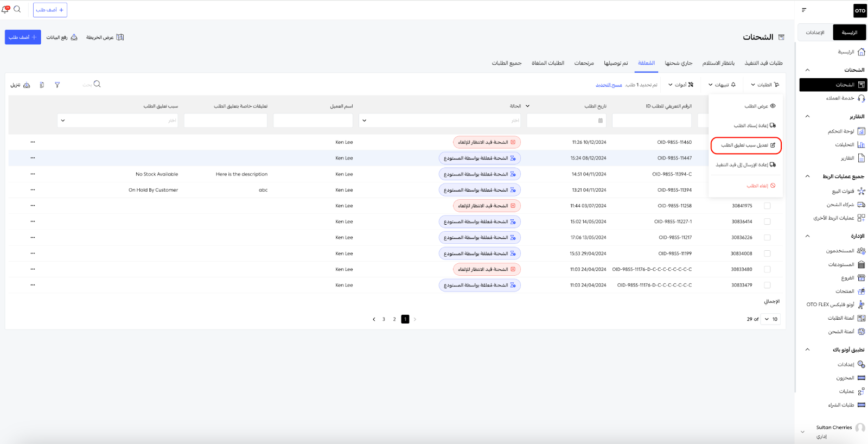Click the customer name (اسم العميل) filter field
The image size is (868, 444).
tap(313, 120)
